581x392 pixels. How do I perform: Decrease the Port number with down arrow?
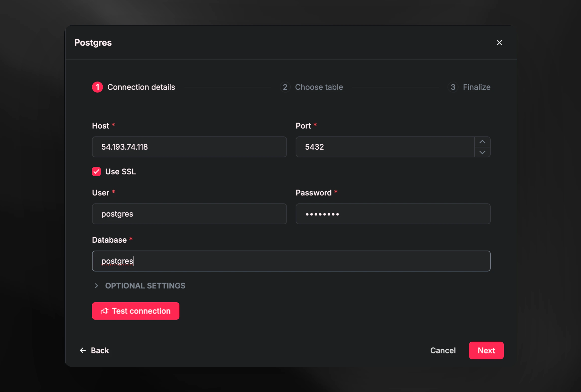point(482,152)
